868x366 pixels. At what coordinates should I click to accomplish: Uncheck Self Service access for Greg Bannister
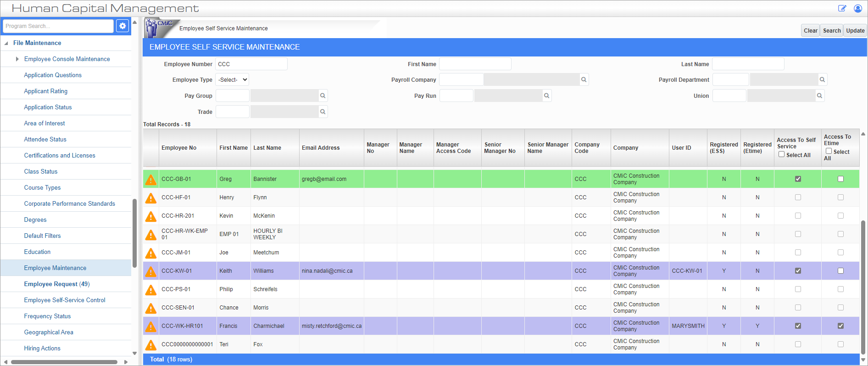point(798,179)
